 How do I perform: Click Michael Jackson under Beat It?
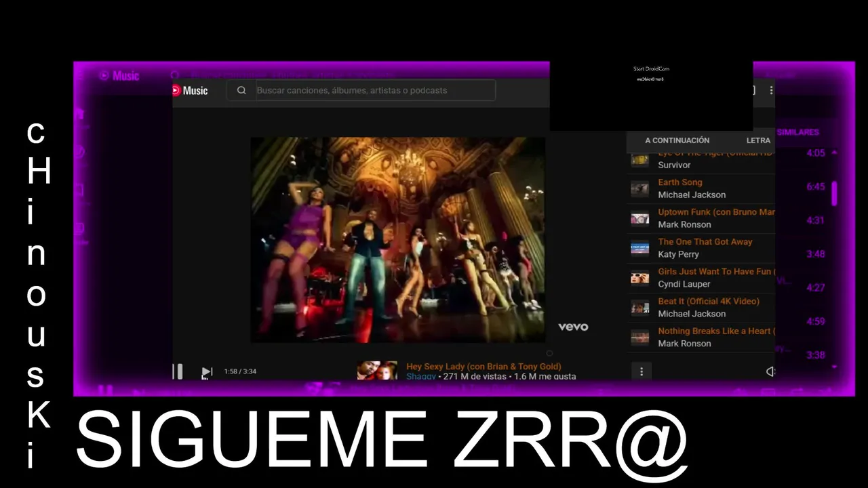coord(692,314)
